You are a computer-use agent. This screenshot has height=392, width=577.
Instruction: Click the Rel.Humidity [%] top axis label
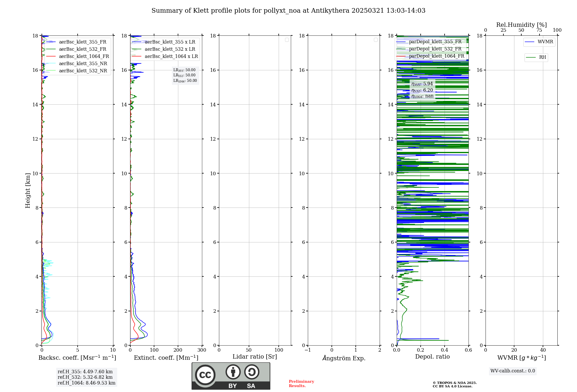coord(522,25)
